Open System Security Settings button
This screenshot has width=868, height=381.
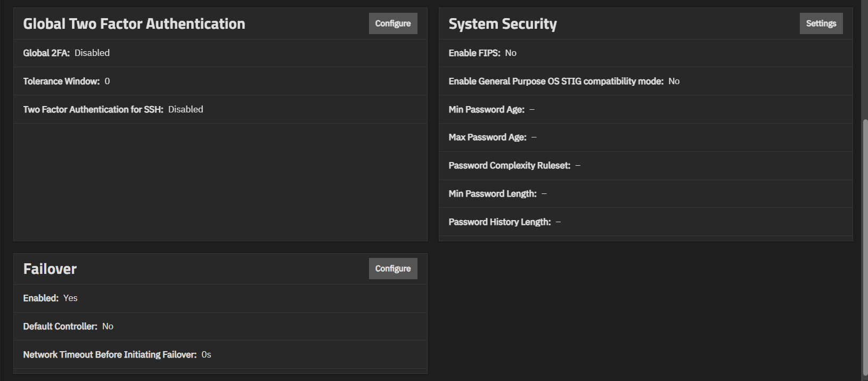tap(821, 23)
